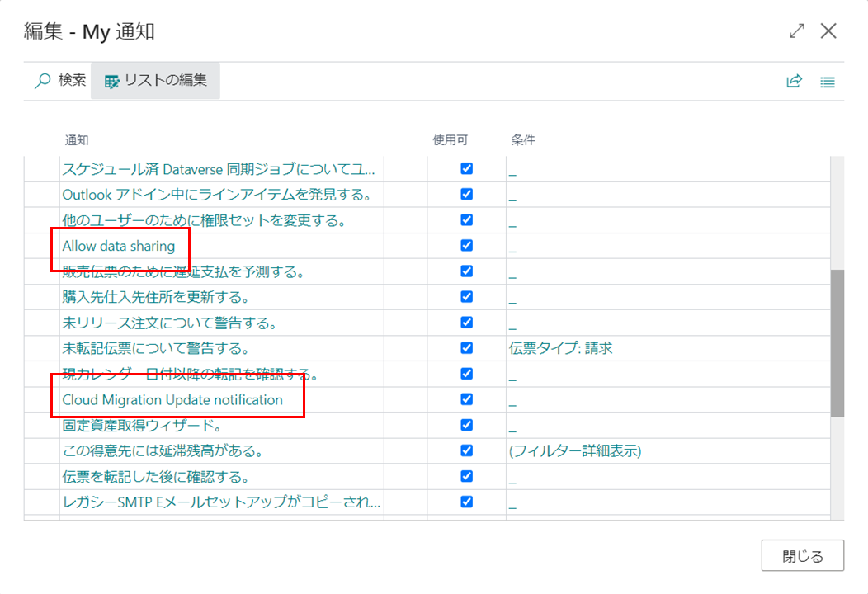Click the 閉じる button
Screen dimensions: 868x594
[x=803, y=555]
